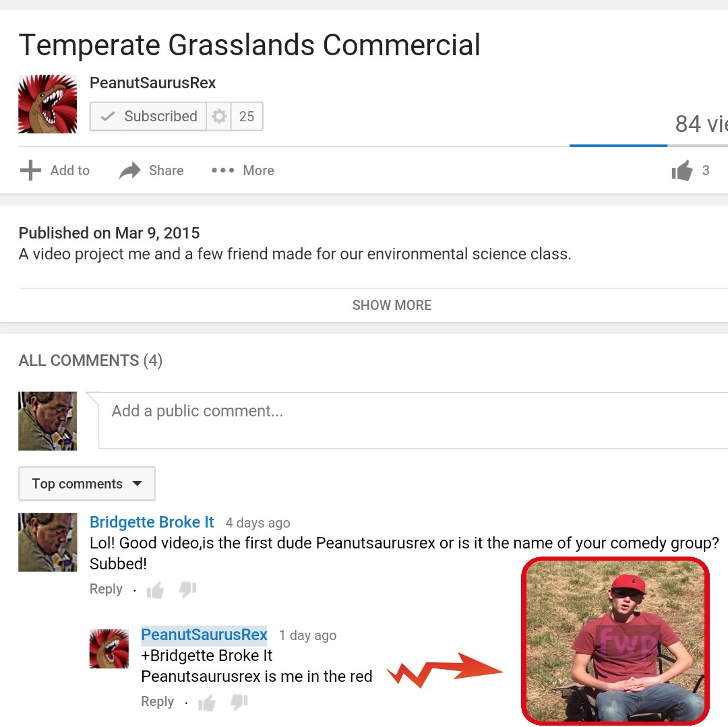Thumbs down Bridgette Broke It's comment
Viewport: 728px width, 727px height.
(x=187, y=590)
